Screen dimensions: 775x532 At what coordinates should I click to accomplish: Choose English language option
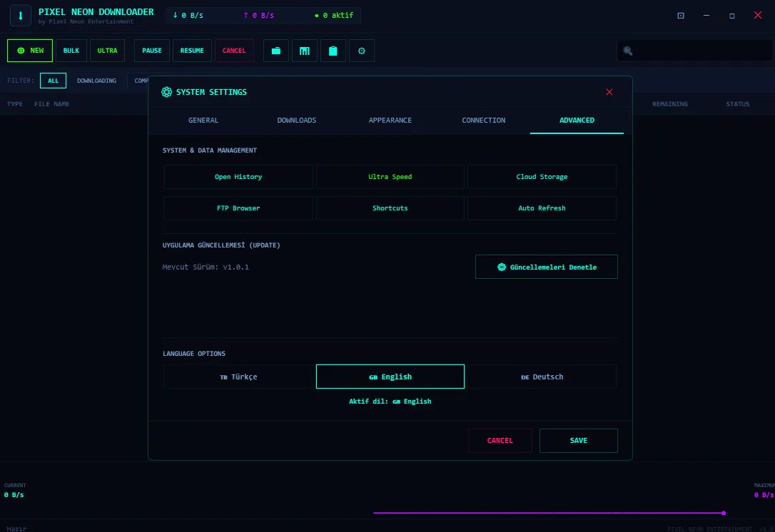click(390, 377)
